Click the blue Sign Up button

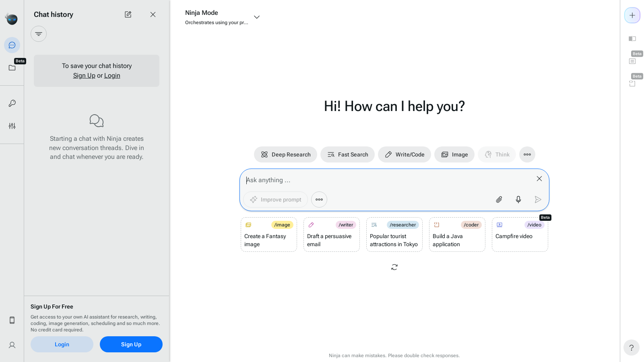point(131,344)
